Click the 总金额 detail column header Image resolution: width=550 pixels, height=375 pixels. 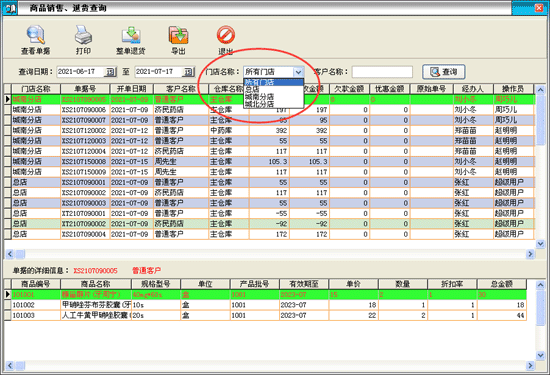pyautogui.click(x=502, y=284)
